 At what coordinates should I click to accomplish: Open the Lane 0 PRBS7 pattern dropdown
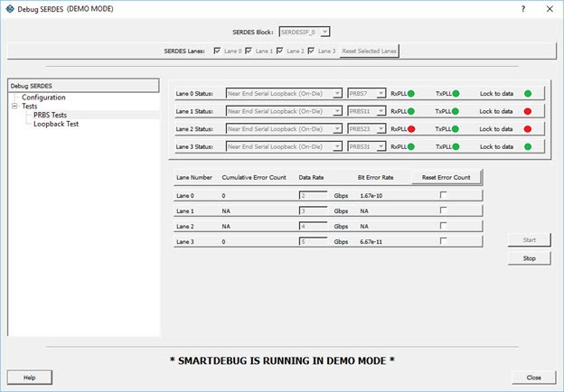[366, 93]
